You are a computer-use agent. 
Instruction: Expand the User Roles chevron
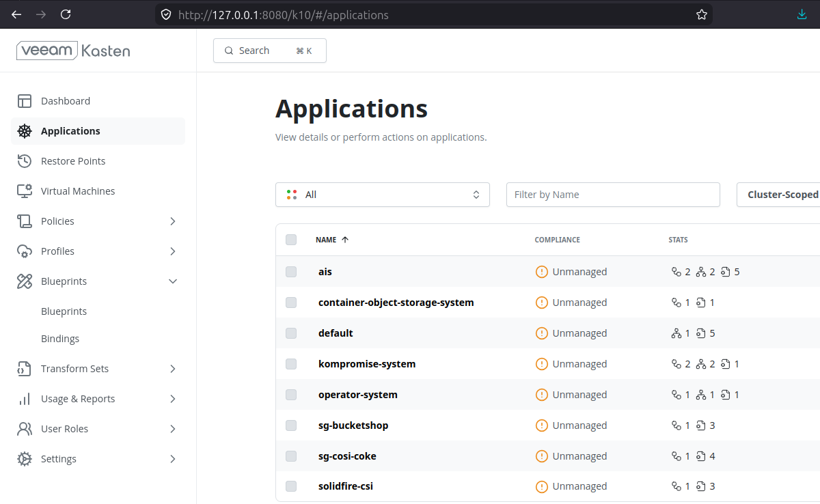pos(173,429)
